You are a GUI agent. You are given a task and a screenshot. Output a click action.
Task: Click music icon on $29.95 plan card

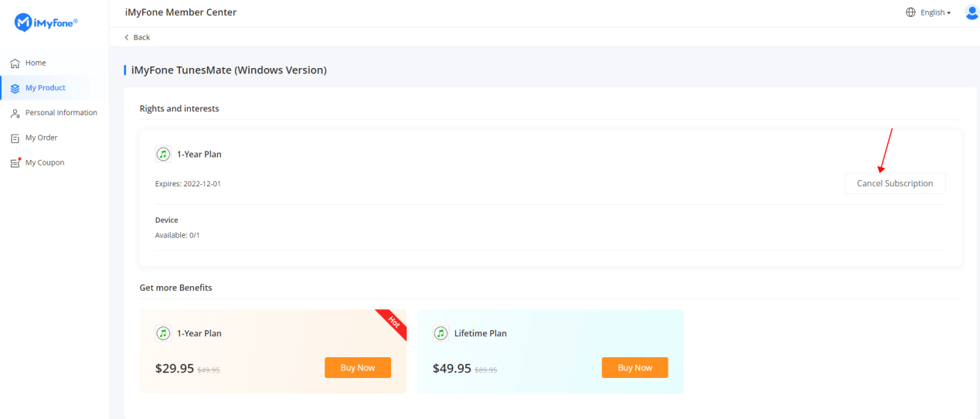[x=163, y=333]
